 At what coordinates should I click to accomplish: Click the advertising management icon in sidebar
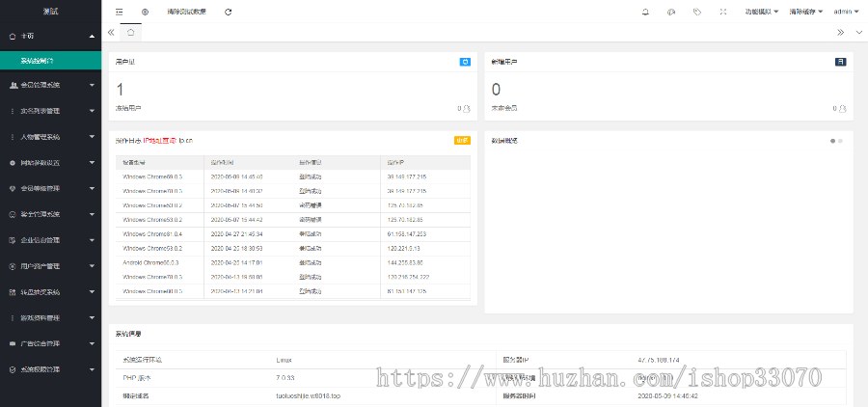click(13, 344)
